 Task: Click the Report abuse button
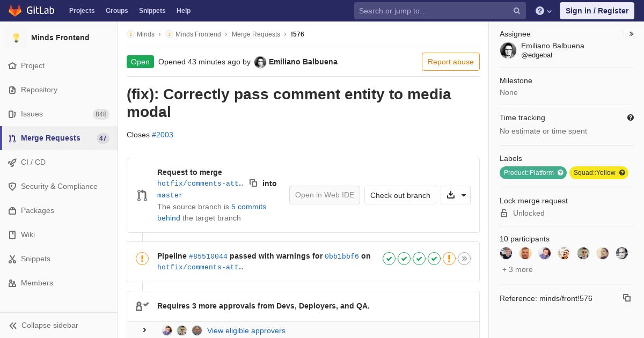451,62
